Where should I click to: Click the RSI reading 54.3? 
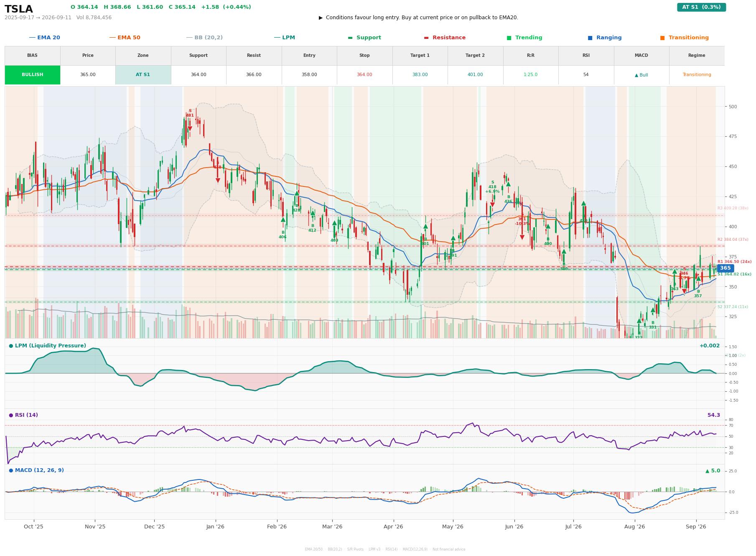click(x=714, y=415)
